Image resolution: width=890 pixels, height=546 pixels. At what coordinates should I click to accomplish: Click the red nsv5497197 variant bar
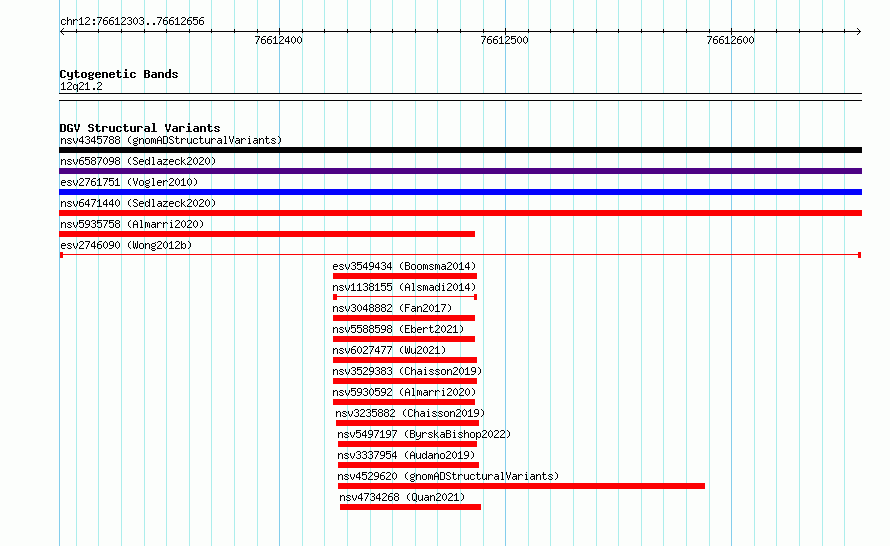tap(408, 444)
